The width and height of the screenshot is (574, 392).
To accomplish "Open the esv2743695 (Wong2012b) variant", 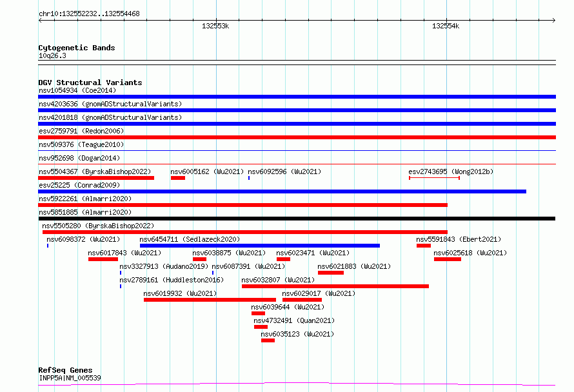I will click(434, 178).
